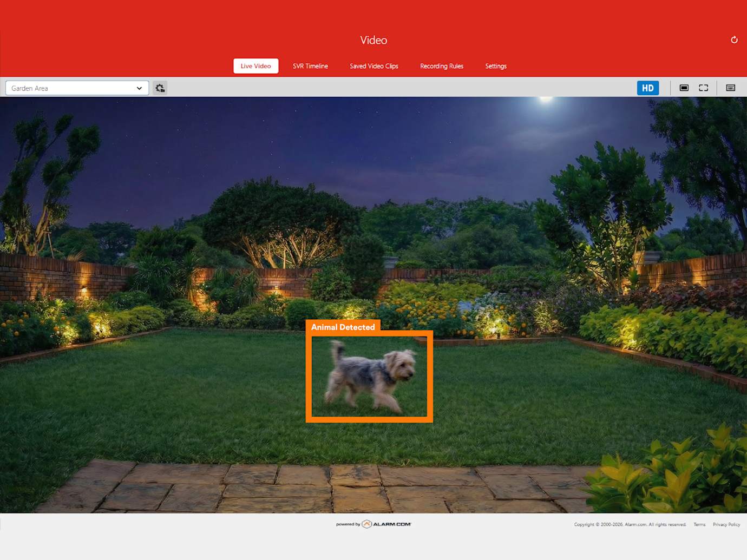Open the Recording Rules tab

[441, 66]
